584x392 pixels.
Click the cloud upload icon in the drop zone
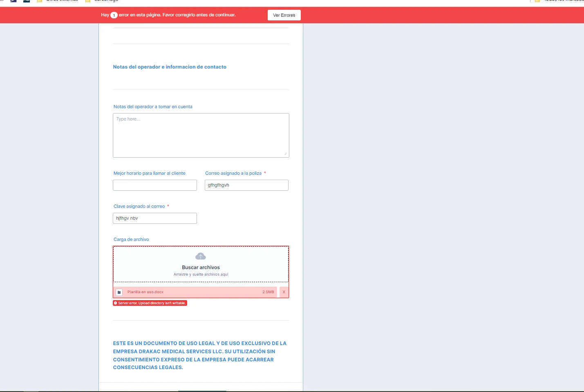[200, 256]
